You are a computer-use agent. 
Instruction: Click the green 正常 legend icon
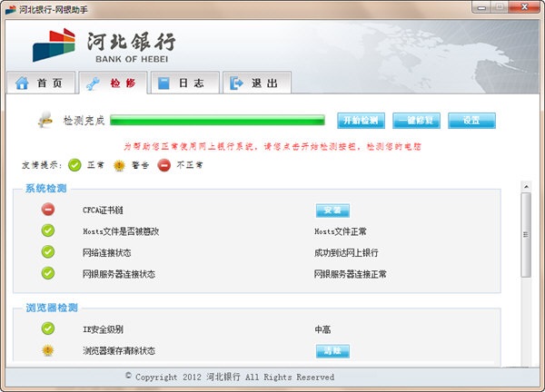pyautogui.click(x=74, y=165)
